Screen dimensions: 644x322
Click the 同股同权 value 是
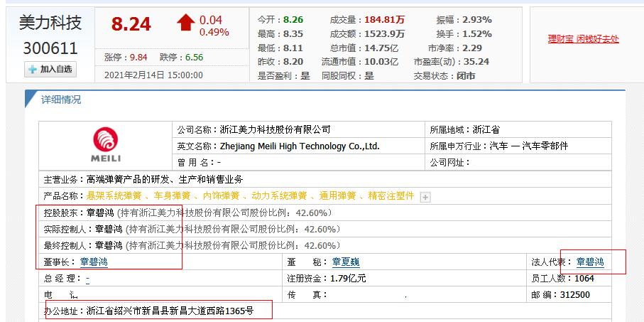(369, 75)
